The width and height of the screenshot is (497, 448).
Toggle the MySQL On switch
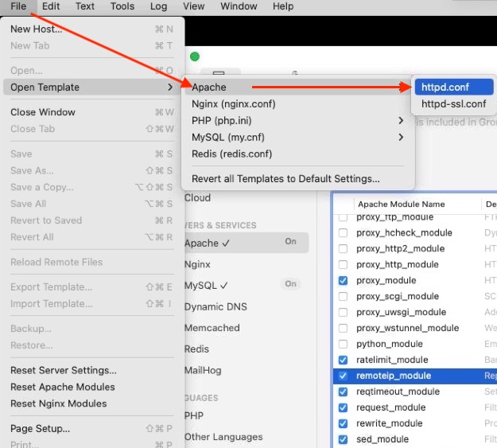290,283
